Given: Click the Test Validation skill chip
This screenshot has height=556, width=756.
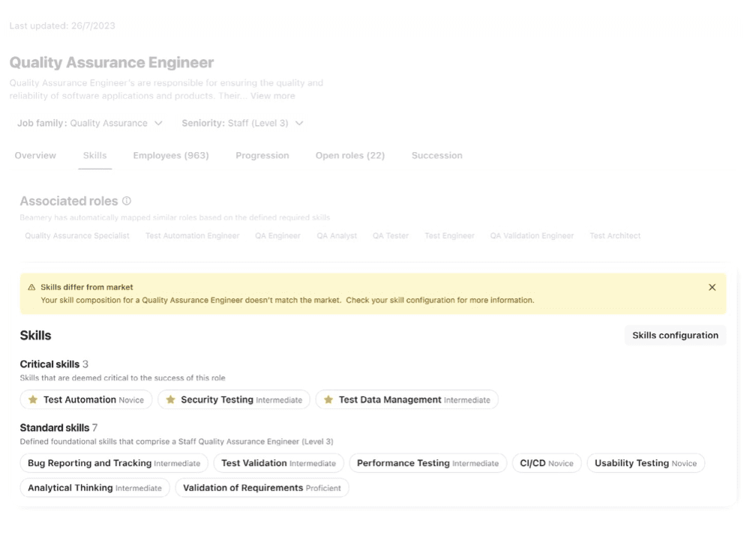Looking at the screenshot, I should click(x=279, y=463).
